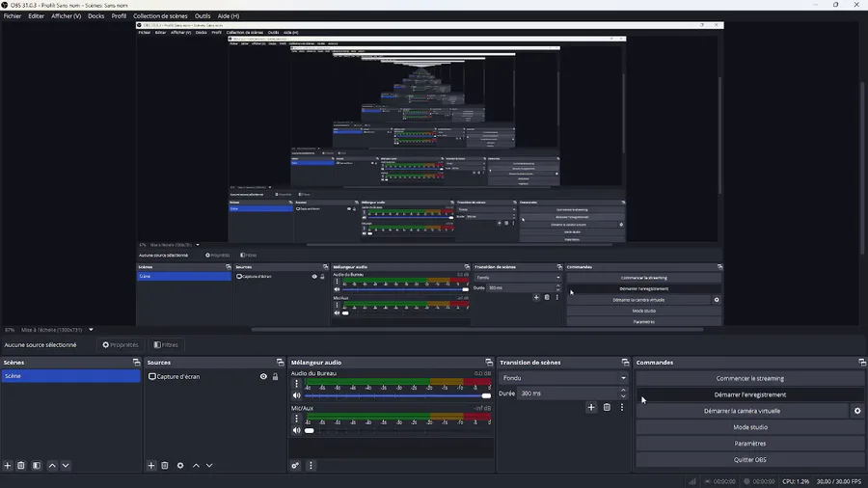Open virtual camera settings gear
868x488 pixels.
tap(857, 411)
